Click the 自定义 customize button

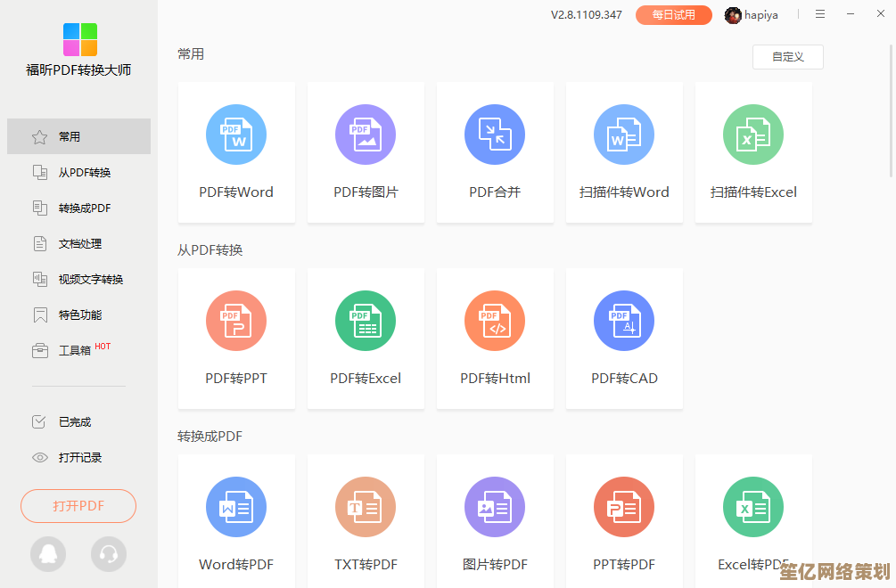[x=787, y=57]
